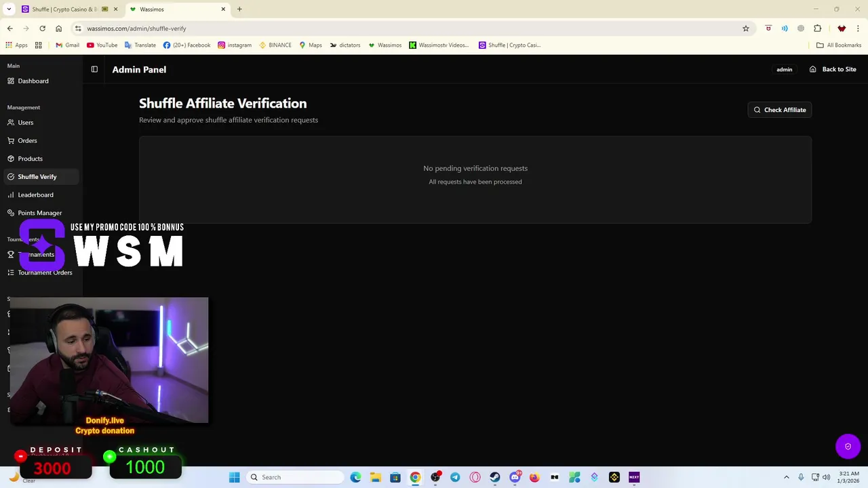Viewport: 868px width, 488px height.
Task: Open File Explorer from taskbar
Action: pos(376,477)
